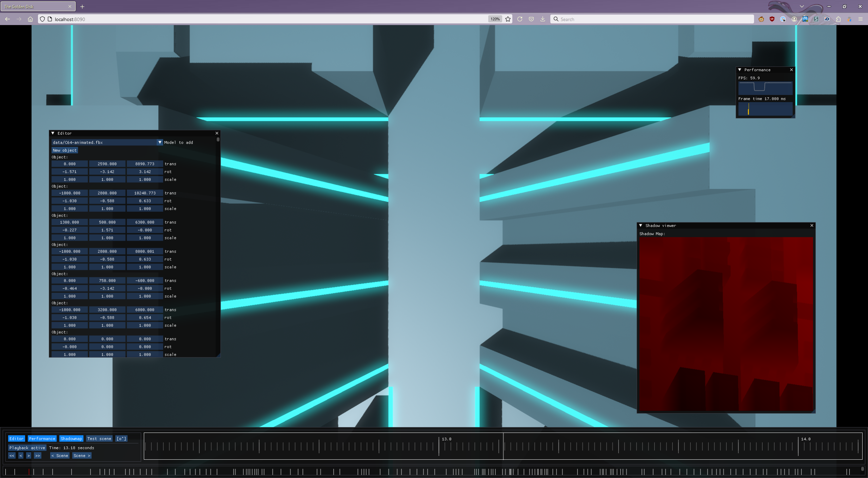The image size is (868, 478).
Task: Toggle the Editor window button
Action: tap(16, 439)
